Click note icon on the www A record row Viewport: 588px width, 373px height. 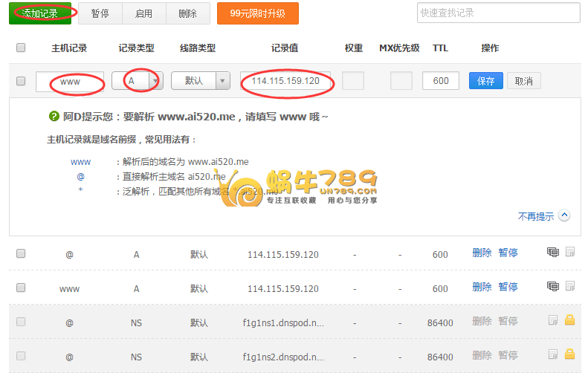[570, 286]
